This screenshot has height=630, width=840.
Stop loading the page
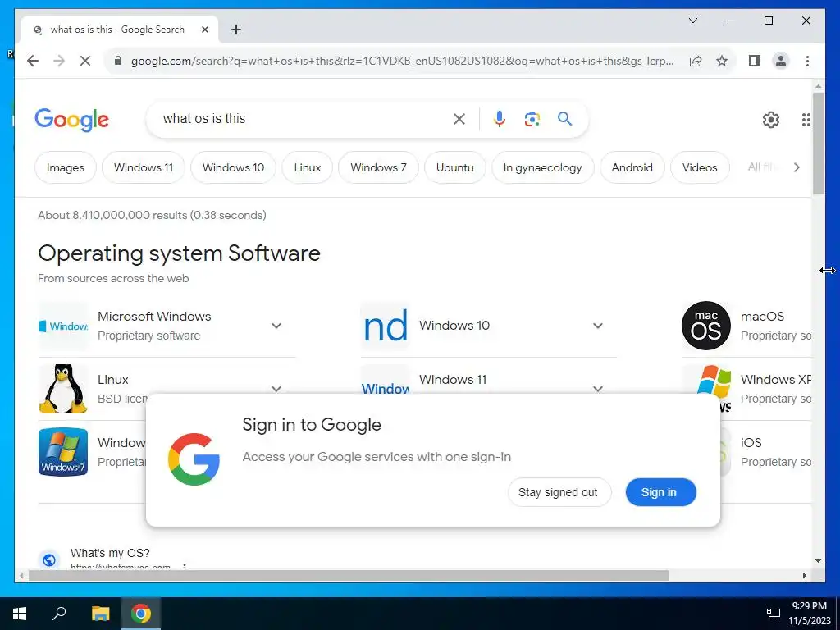coord(85,61)
